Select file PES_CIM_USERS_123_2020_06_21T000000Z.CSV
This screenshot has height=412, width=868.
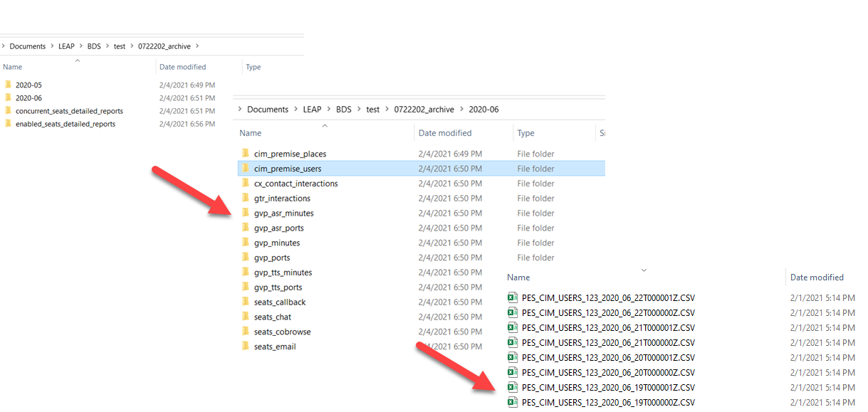coord(608,343)
